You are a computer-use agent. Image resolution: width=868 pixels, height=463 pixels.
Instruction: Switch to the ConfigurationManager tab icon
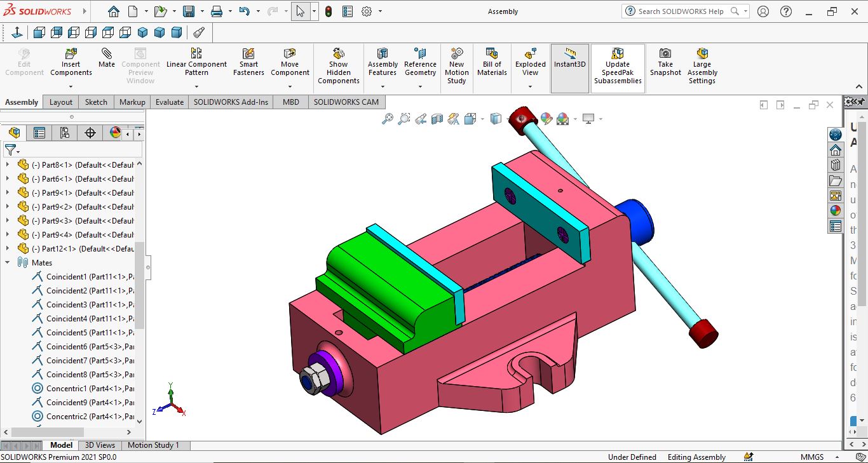(65, 133)
